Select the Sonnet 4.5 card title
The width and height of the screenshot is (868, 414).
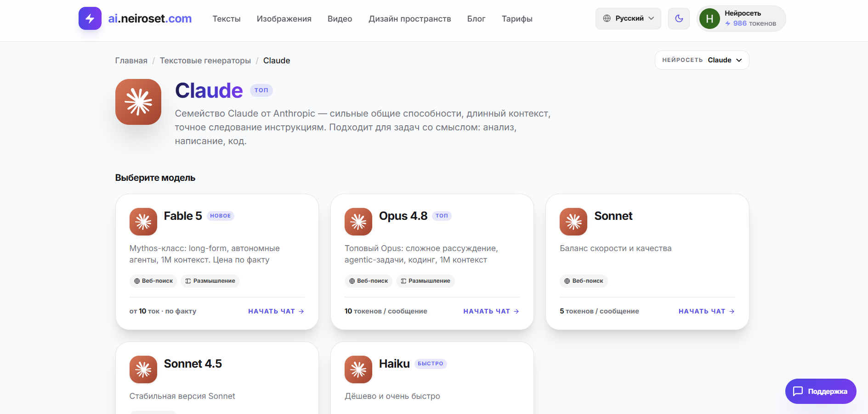(x=193, y=364)
